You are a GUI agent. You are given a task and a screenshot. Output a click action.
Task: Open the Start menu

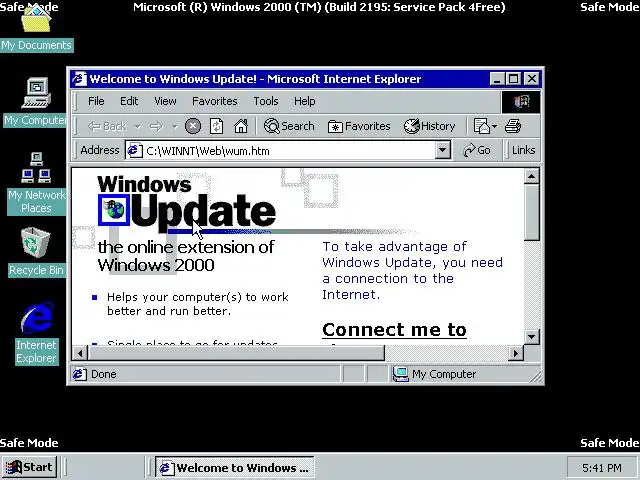coord(30,467)
